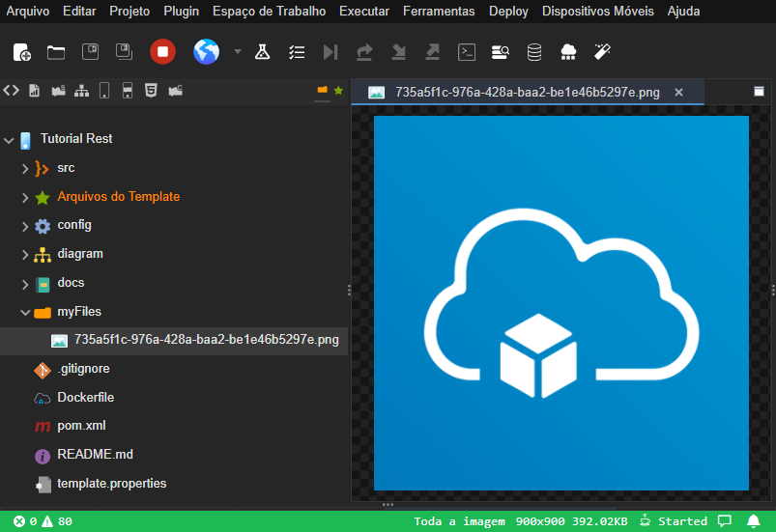The height and width of the screenshot is (532, 776).
Task: Close the png image tab
Action: (x=679, y=92)
